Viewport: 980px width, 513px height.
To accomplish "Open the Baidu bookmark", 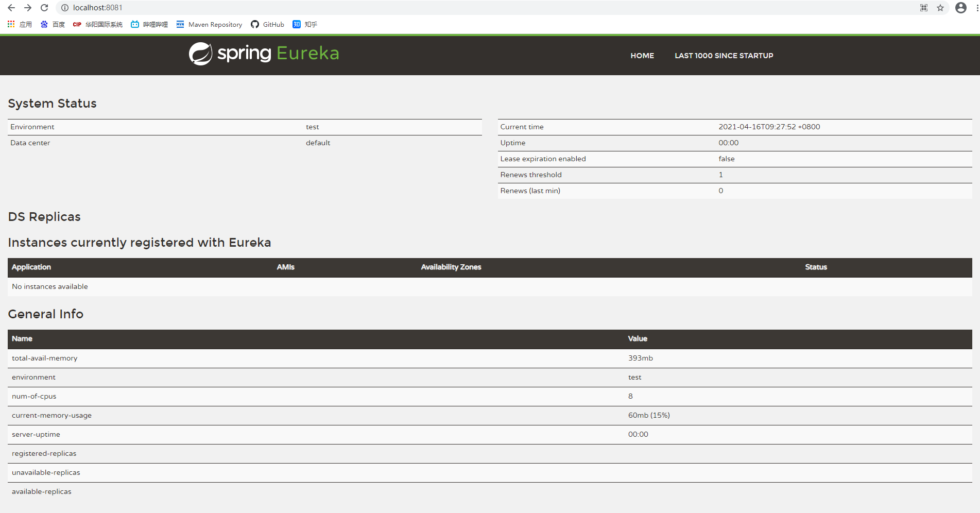I will click(53, 24).
